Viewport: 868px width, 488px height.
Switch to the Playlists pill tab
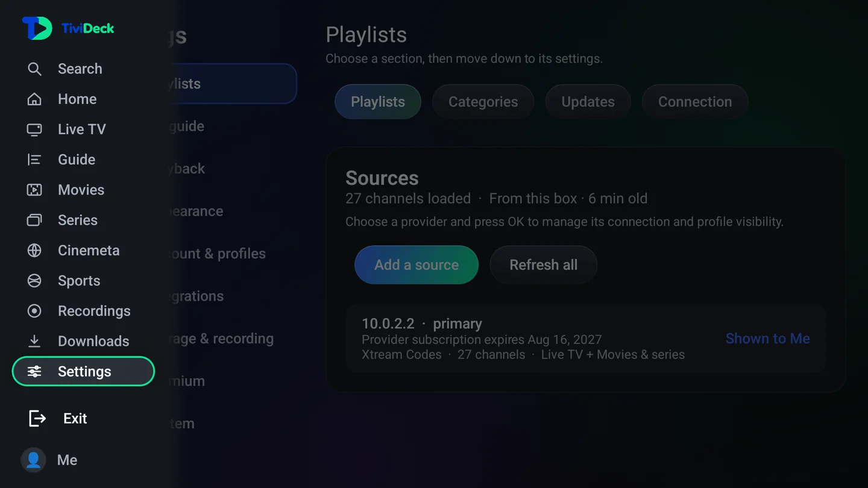click(x=378, y=102)
